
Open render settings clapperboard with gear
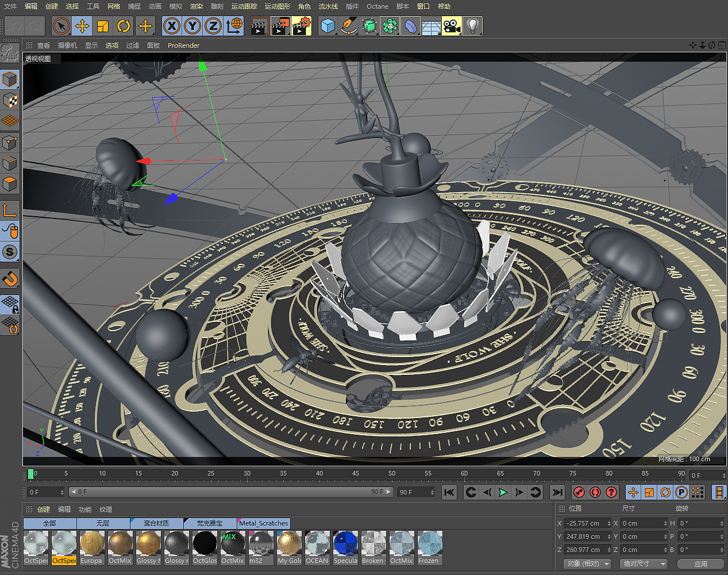point(302,26)
